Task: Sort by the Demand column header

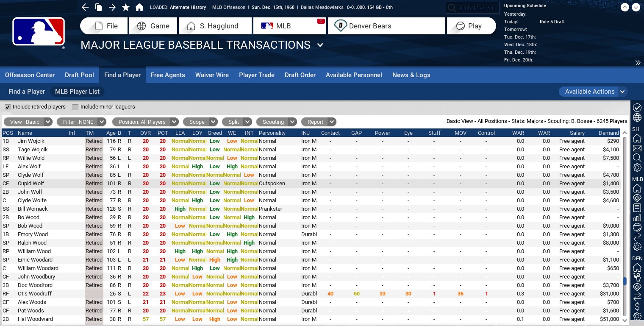Action: click(609, 133)
